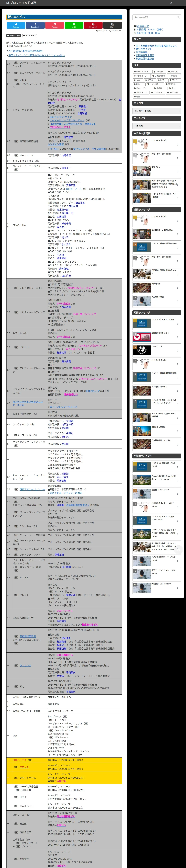Open the 日本コンベヤ link
The height and width of the screenshot is (868, 186).
tap(93, 391)
